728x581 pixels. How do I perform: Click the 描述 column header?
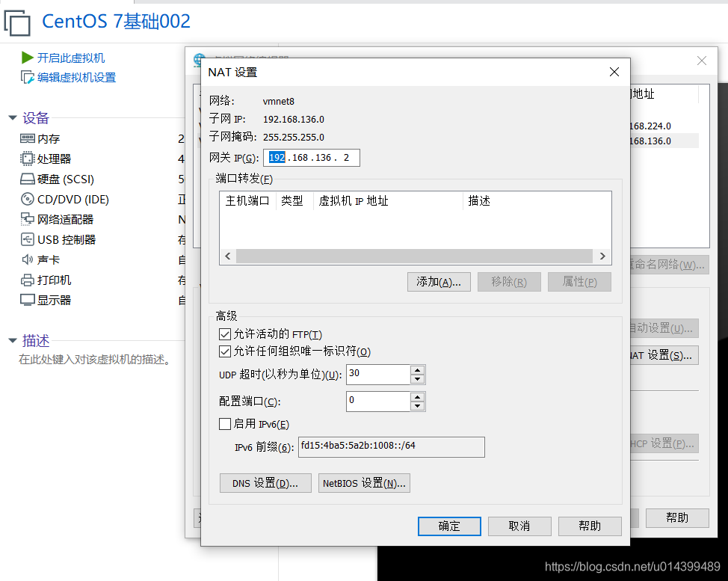point(537,200)
